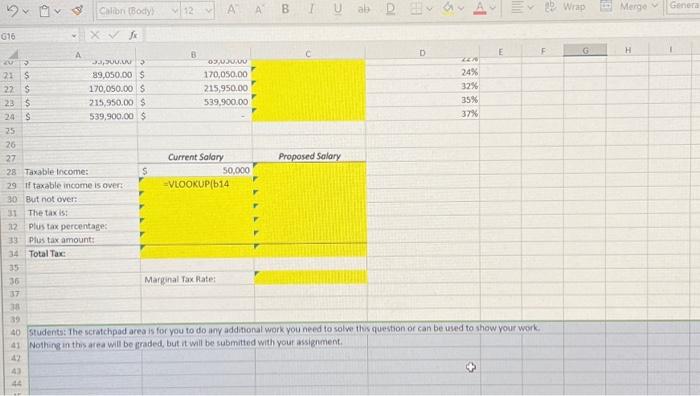Click the Paste clipboard icon
This screenshot has width=700, height=396.
coord(44,11)
